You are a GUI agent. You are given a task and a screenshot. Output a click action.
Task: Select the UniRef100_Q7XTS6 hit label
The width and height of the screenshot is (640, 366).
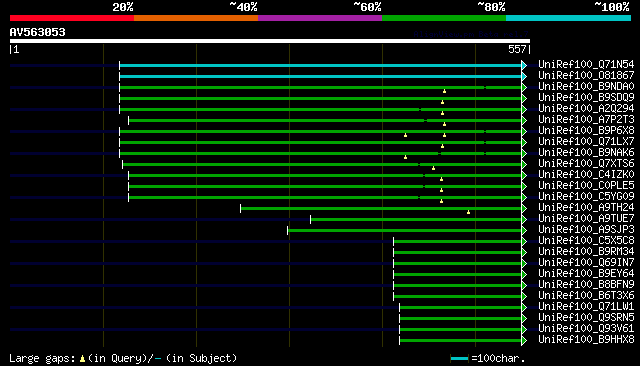click(586, 163)
